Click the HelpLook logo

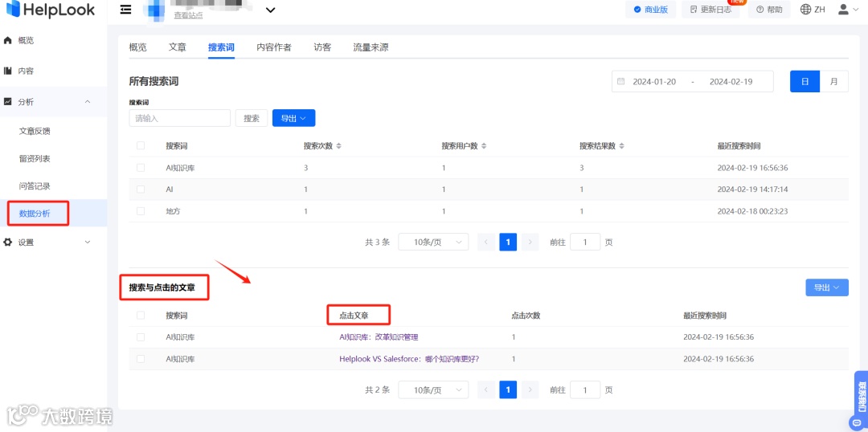tap(51, 10)
